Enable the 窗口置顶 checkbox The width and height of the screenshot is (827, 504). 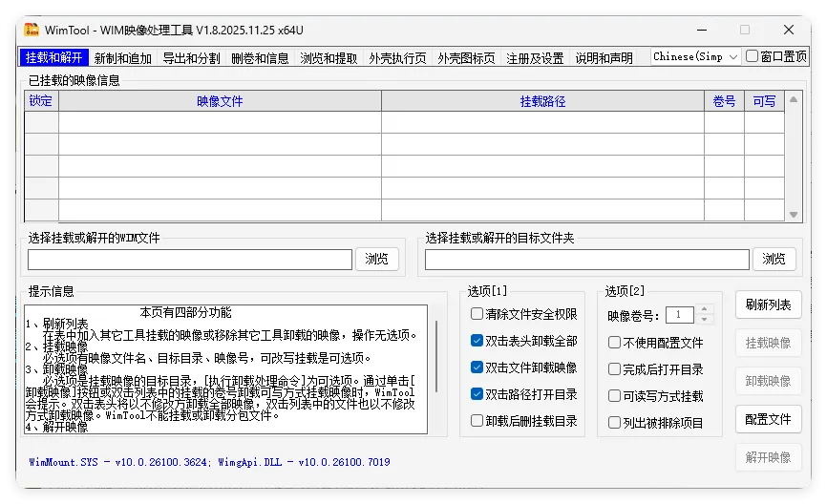[753, 57]
